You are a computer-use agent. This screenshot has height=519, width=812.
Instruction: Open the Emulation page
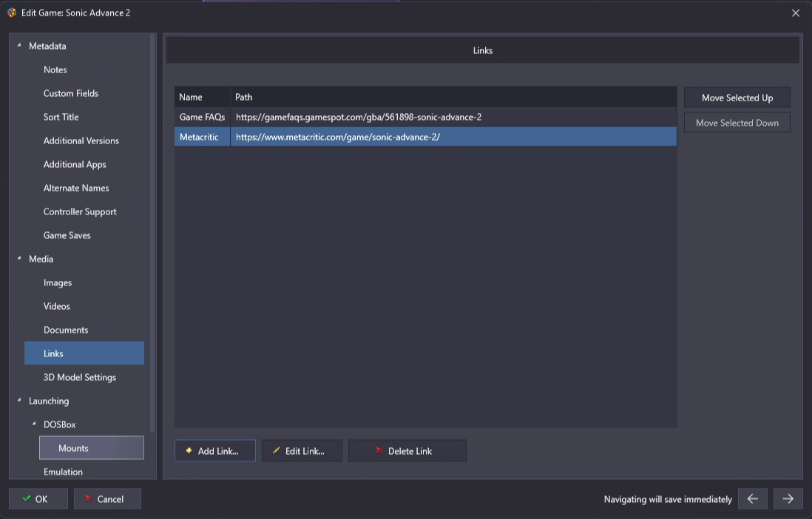[63, 472]
